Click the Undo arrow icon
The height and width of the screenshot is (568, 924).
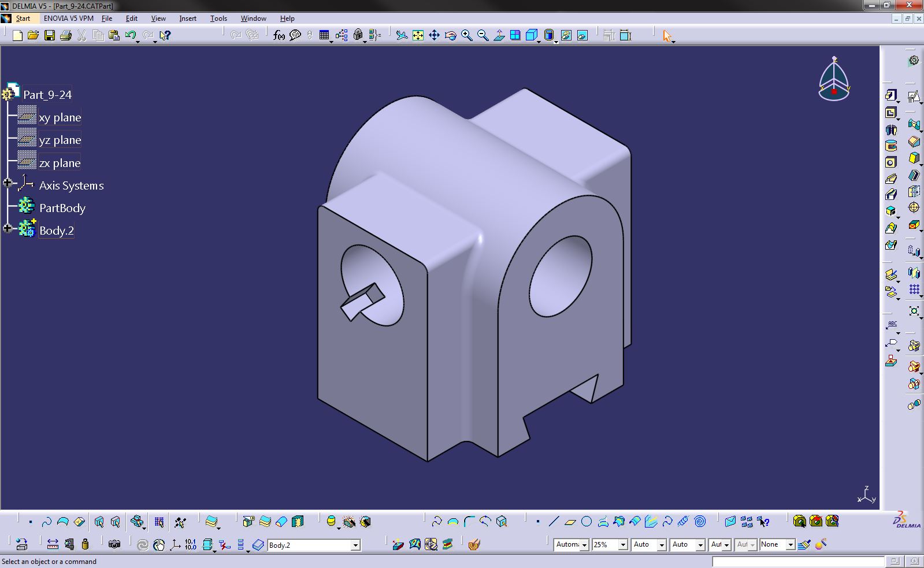point(131,36)
